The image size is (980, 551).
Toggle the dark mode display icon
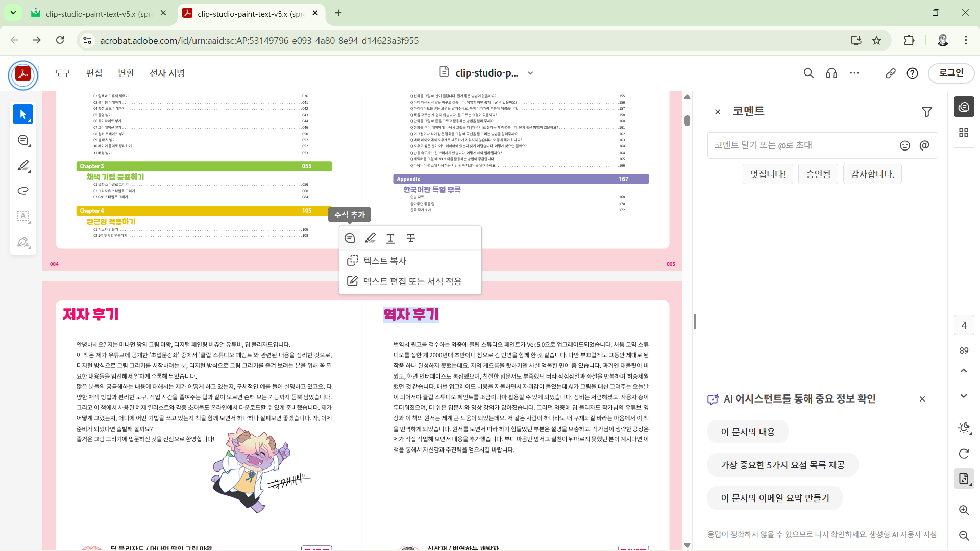[964, 428]
